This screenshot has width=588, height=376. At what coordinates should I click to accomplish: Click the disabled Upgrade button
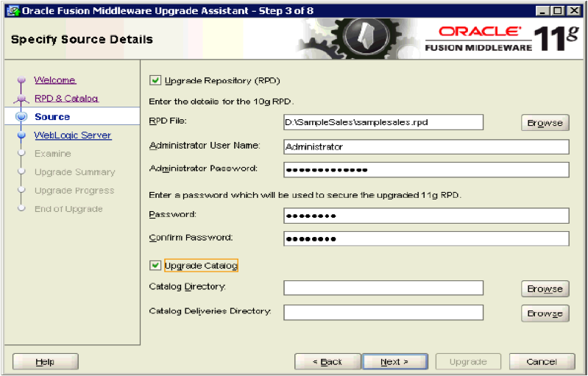tap(468, 362)
